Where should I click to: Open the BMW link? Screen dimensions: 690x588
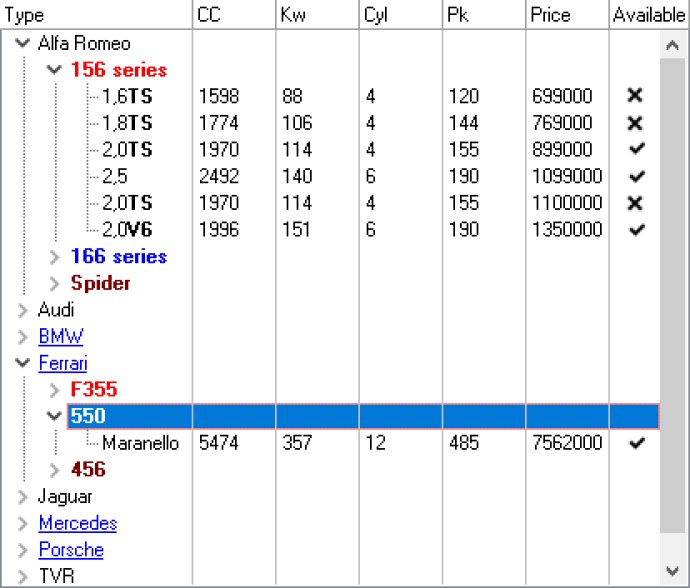(x=61, y=337)
